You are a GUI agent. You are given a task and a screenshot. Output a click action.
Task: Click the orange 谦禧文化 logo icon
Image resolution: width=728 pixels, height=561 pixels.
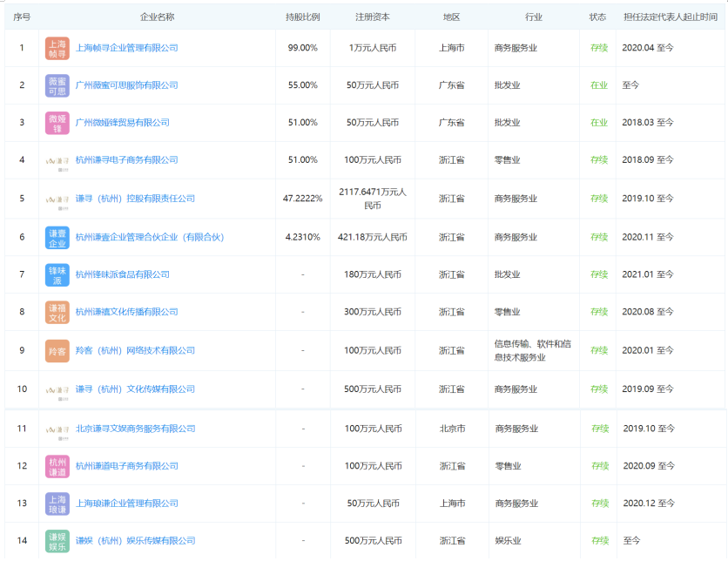(x=57, y=312)
